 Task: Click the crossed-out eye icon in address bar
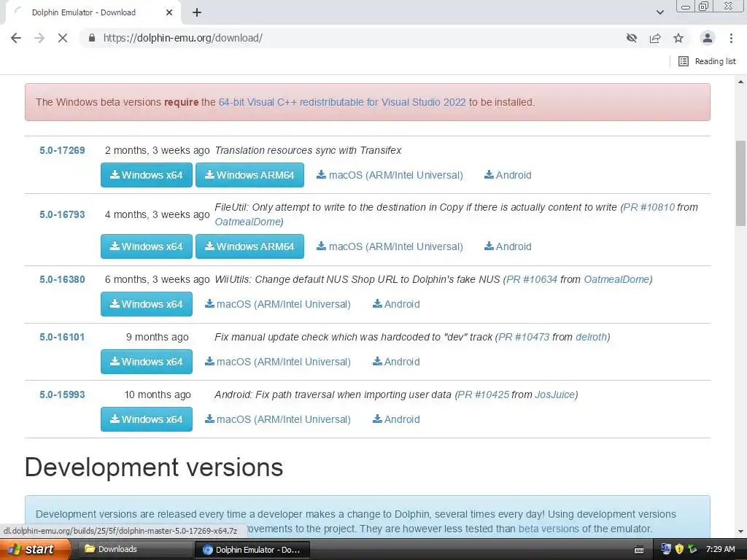point(632,38)
